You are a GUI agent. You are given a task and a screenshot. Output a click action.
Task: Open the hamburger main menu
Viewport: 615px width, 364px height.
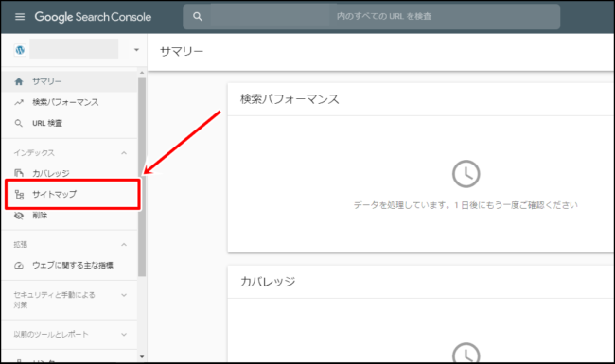tap(20, 17)
